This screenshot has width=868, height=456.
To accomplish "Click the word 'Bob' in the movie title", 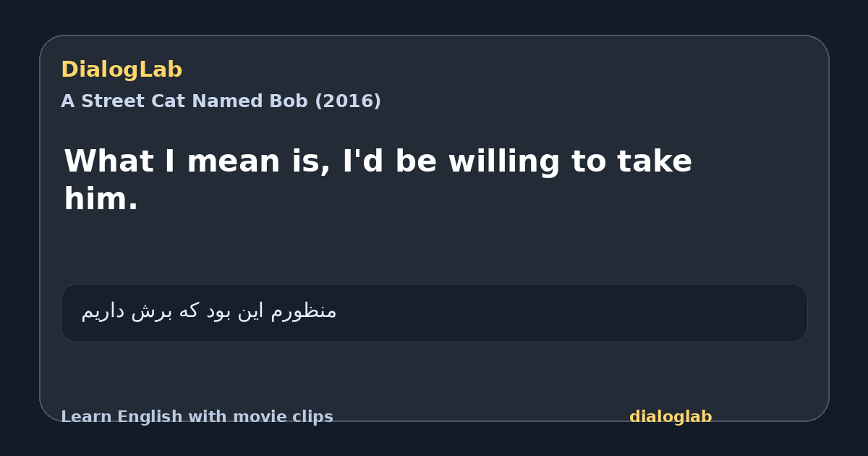I will (291, 101).
